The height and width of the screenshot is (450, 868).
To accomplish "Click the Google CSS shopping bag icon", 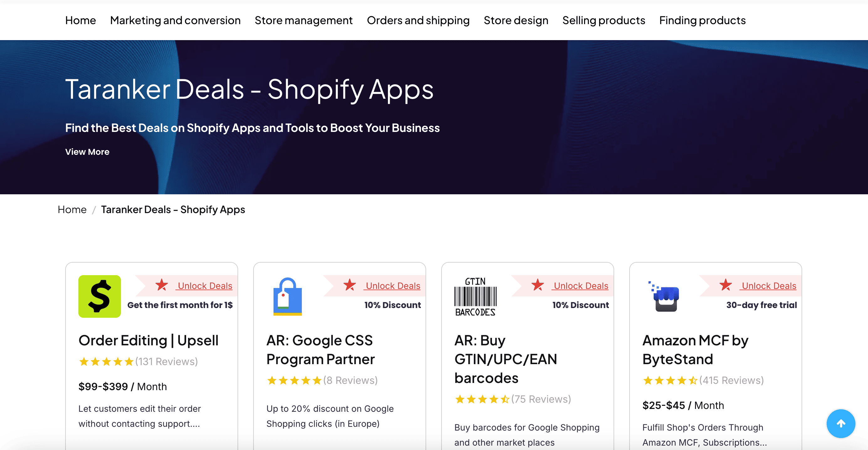I will [287, 296].
